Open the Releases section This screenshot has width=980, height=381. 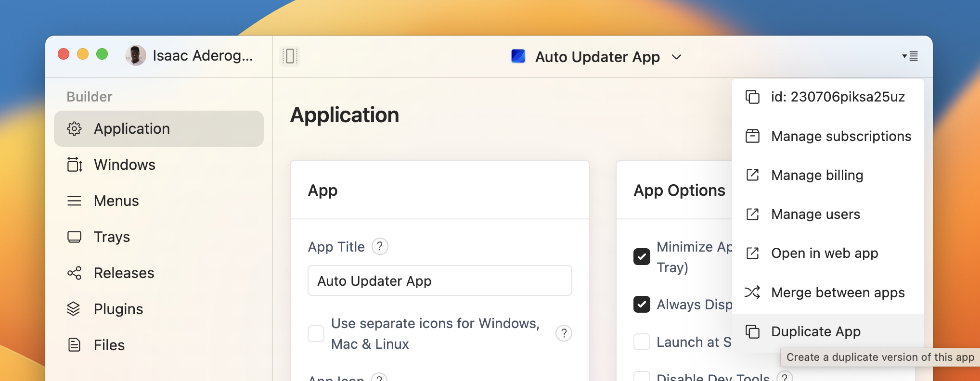coord(159,273)
